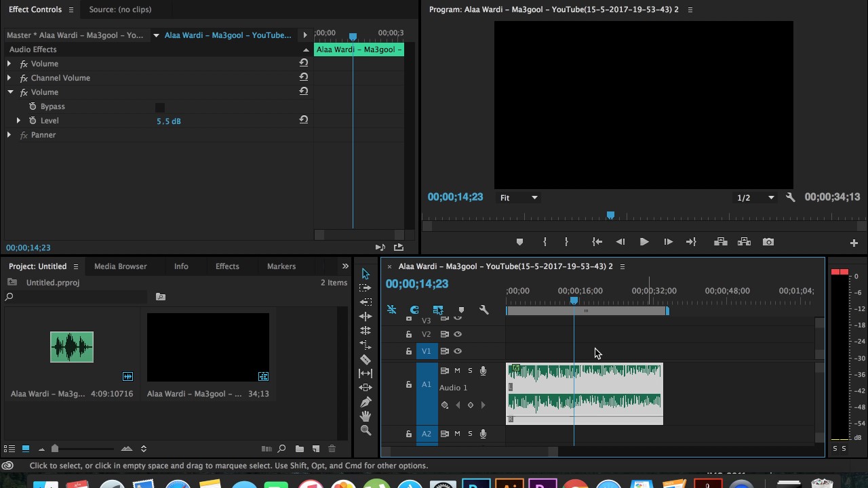
Task: Select the Slide tool
Action: click(x=366, y=388)
